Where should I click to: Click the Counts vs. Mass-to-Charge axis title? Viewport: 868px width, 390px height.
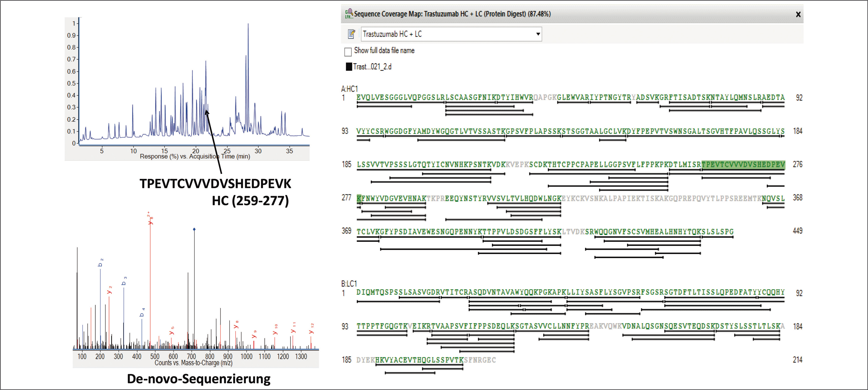[193, 363]
